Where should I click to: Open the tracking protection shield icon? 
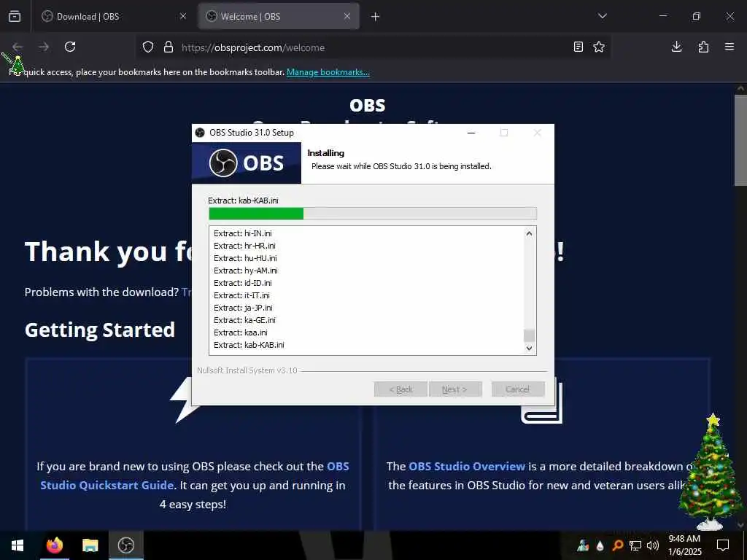tap(148, 47)
